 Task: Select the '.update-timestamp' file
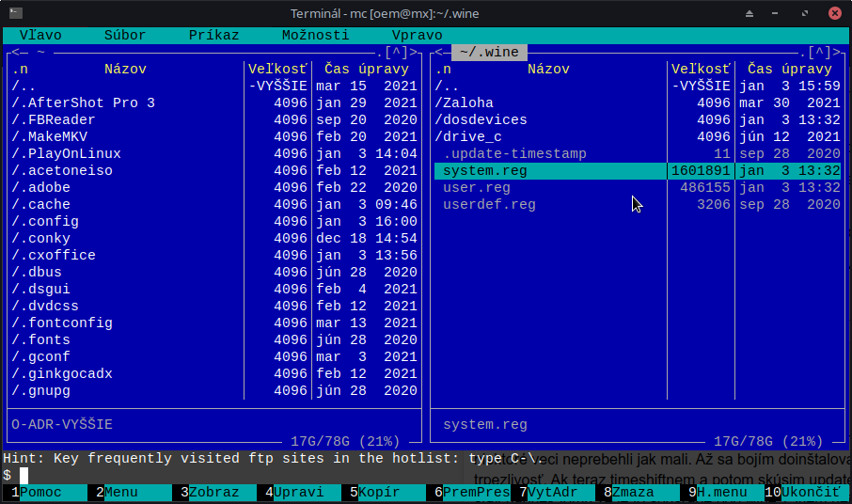638,153
